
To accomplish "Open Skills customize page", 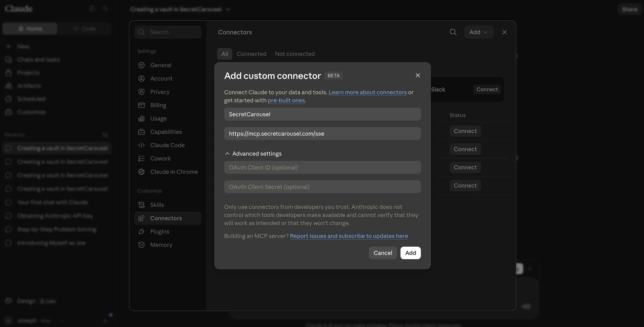I will coord(168,205).
